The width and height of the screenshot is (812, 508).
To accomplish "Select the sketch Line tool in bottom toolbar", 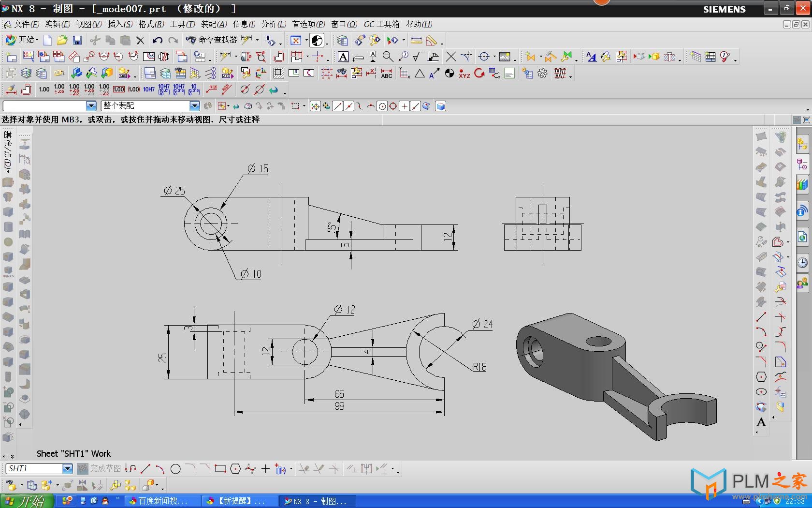I will pos(145,469).
